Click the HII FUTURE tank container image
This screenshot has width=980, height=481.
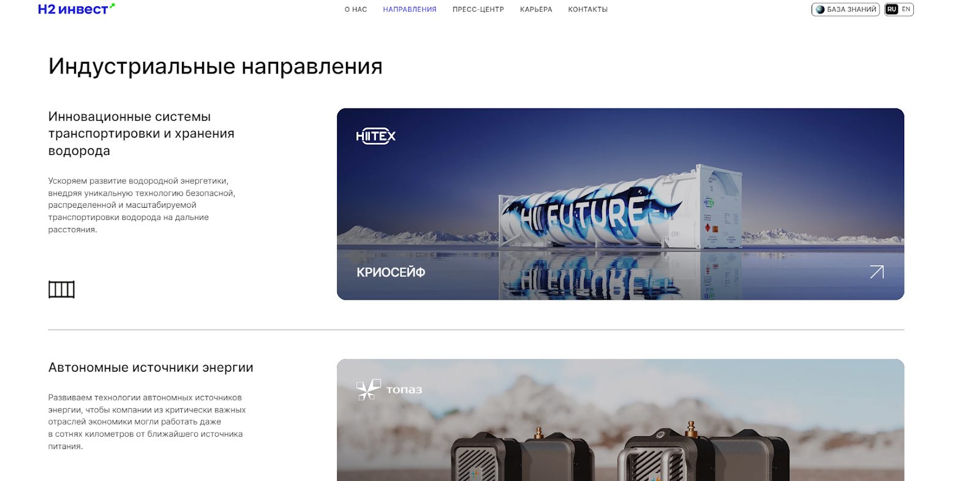tap(620, 207)
